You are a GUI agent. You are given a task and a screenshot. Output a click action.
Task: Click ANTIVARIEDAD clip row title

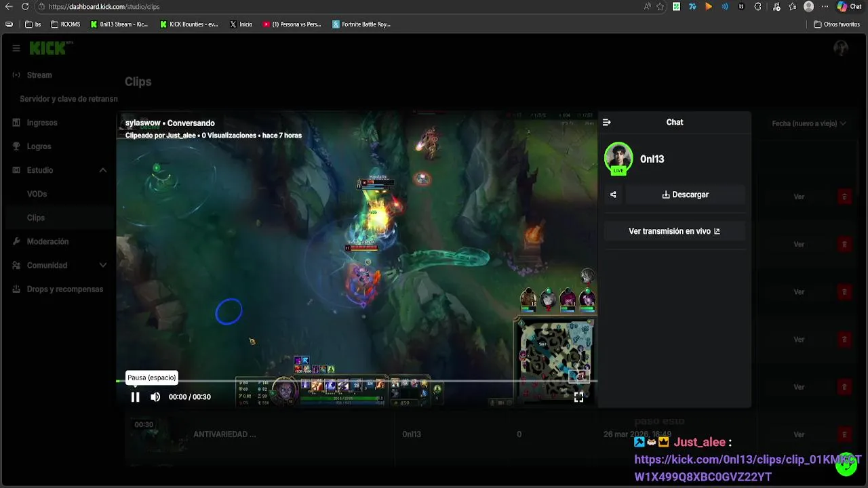click(x=224, y=434)
